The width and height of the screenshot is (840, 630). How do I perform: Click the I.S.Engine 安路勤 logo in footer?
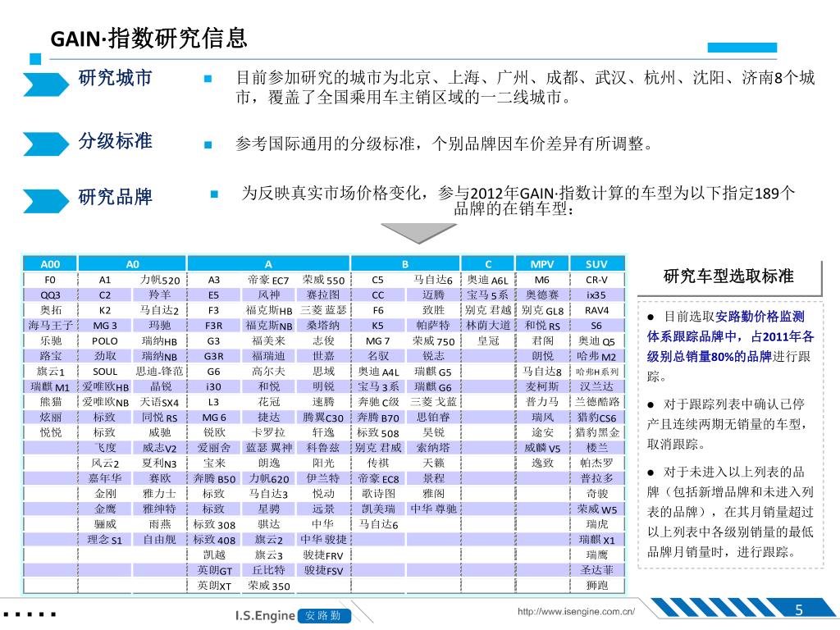pos(293,615)
